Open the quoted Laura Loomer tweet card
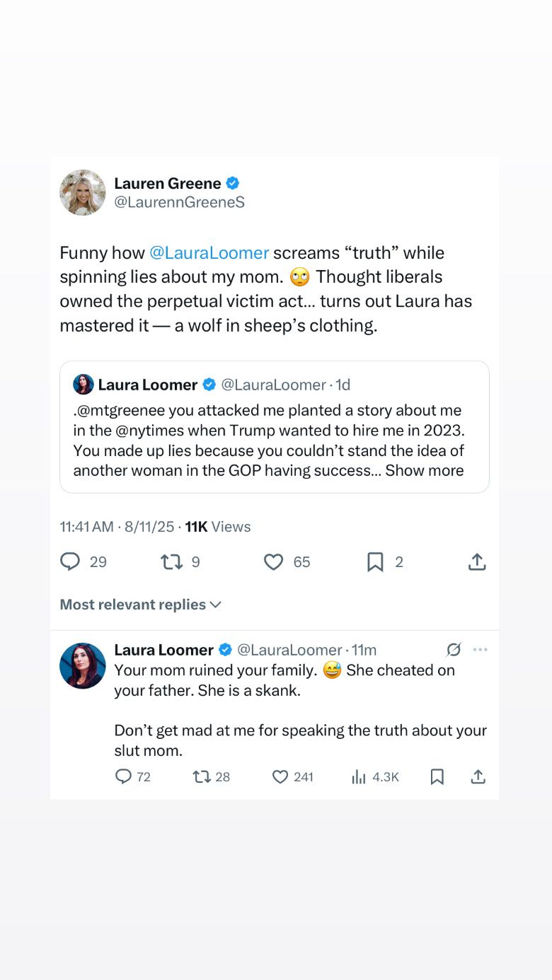 [275, 427]
